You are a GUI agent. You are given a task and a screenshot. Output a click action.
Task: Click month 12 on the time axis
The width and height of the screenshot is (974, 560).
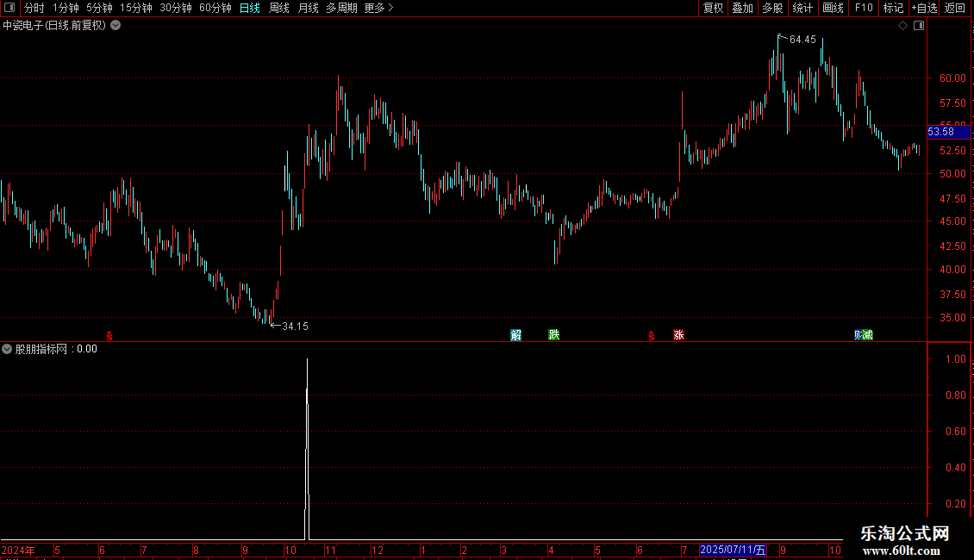377,550
